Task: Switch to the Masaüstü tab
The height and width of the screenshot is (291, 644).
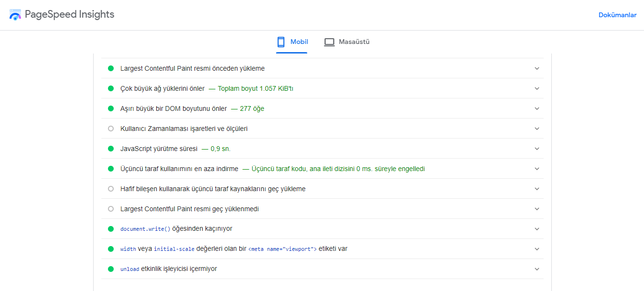Action: pos(347,42)
